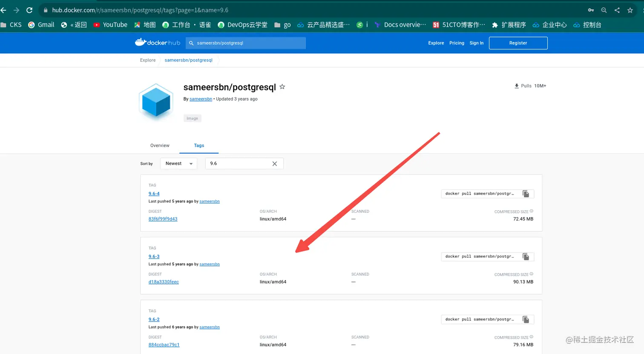Select the docker pull command text for 9.6-4
The image size is (644, 354).
point(480,194)
